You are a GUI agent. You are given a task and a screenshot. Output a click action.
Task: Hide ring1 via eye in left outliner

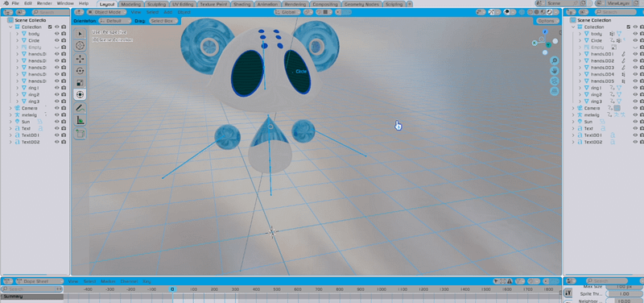tap(56, 88)
